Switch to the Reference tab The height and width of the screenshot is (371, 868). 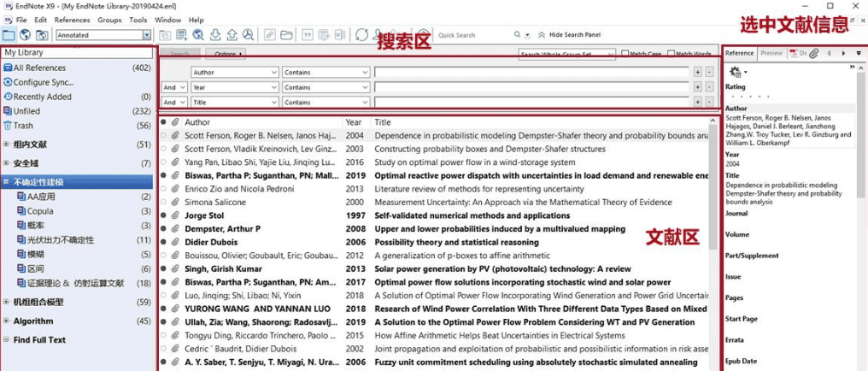(x=739, y=53)
